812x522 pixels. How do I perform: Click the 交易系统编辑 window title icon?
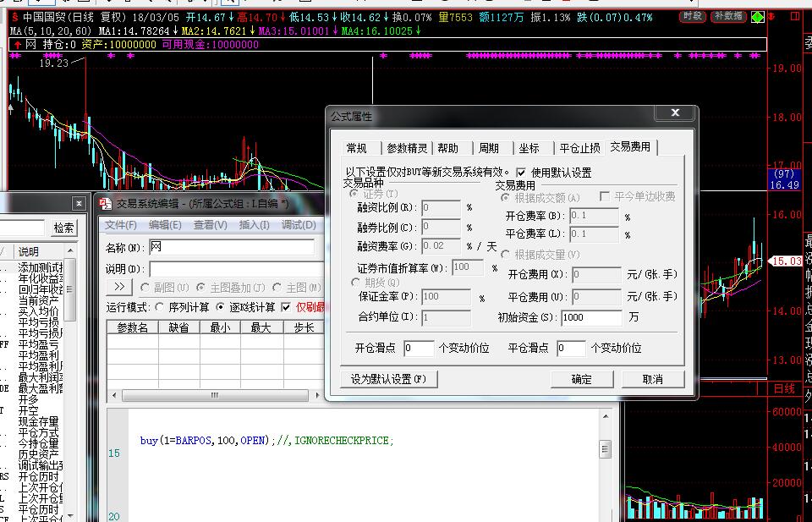[106, 203]
